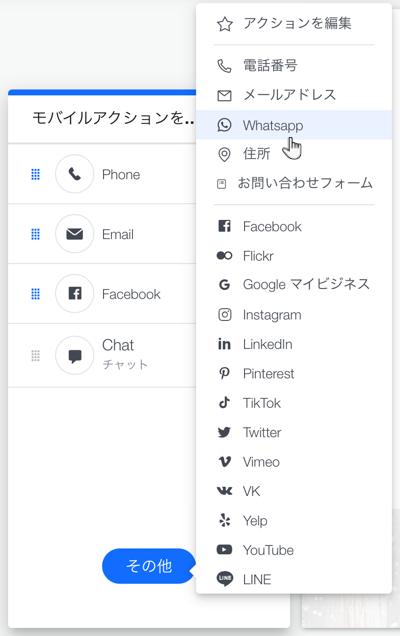Image resolution: width=400 pixels, height=636 pixels.
Task: Click the TikTok icon in menu
Action: (224, 402)
